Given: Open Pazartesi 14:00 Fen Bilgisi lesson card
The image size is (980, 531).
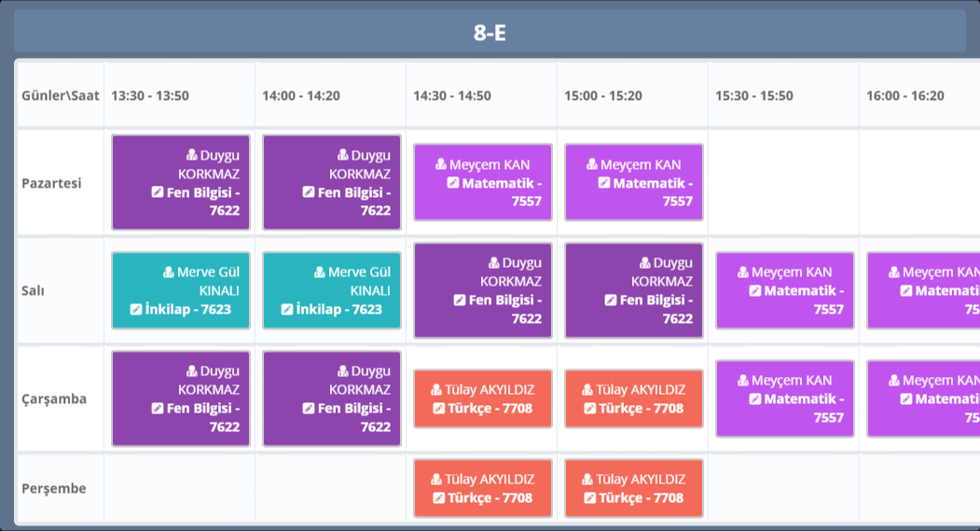Looking at the screenshot, I should click(332, 183).
